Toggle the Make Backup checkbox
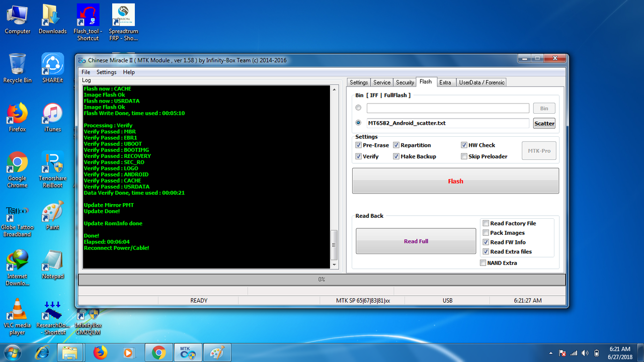The width and height of the screenshot is (644, 362). (396, 156)
